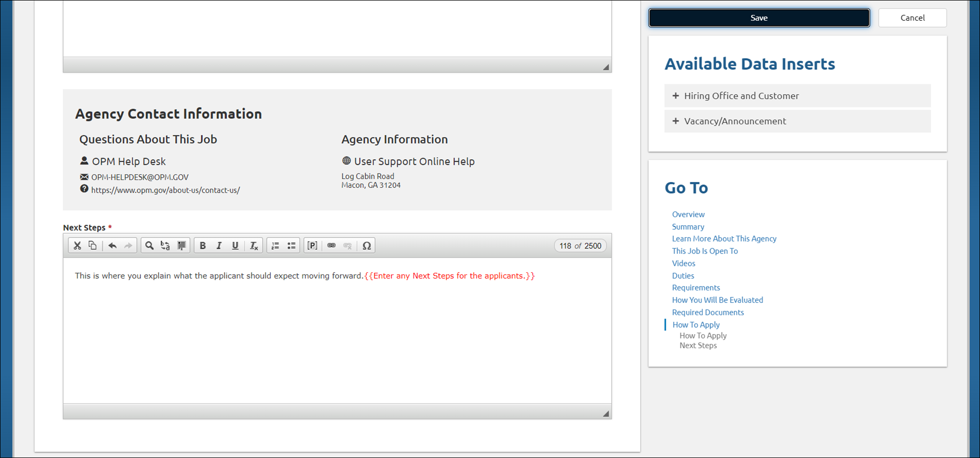The width and height of the screenshot is (980, 458).
Task: Apply a bulleted list with the toolbar icon
Action: [292, 245]
